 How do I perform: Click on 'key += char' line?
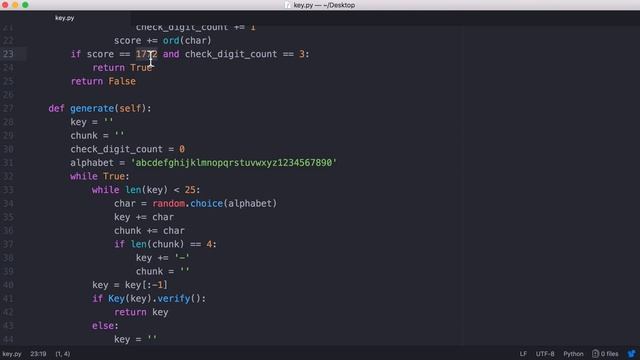[x=144, y=217]
